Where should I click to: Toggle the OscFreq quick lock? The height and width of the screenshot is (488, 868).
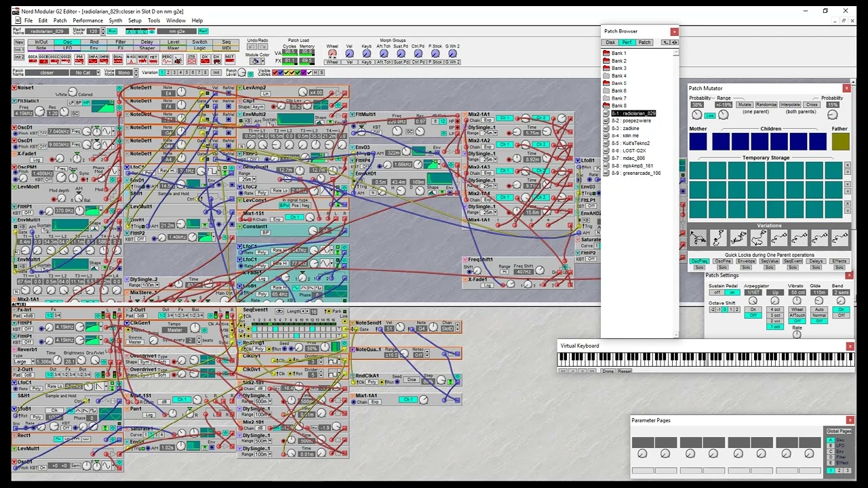coord(700,261)
